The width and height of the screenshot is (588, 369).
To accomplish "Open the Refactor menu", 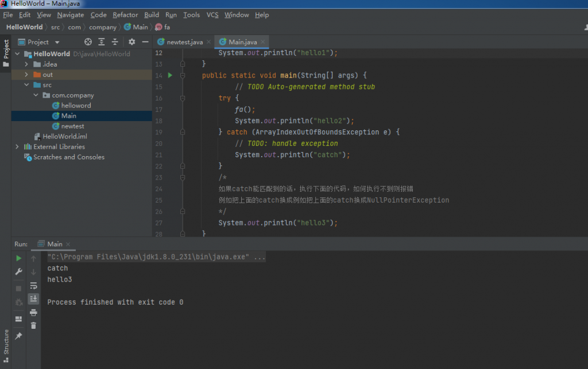I will click(125, 15).
